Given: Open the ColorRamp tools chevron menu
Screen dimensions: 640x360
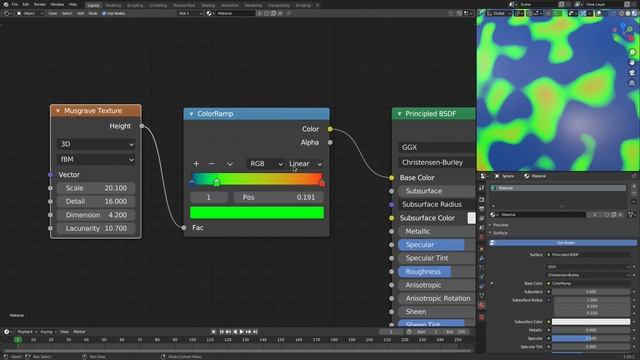Looking at the screenshot, I should click(230, 164).
